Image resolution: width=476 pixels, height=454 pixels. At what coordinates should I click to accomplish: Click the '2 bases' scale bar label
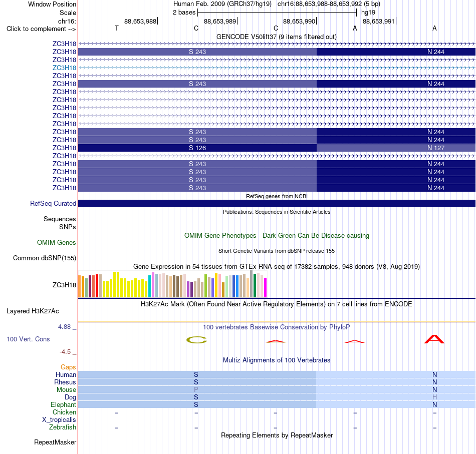click(184, 13)
